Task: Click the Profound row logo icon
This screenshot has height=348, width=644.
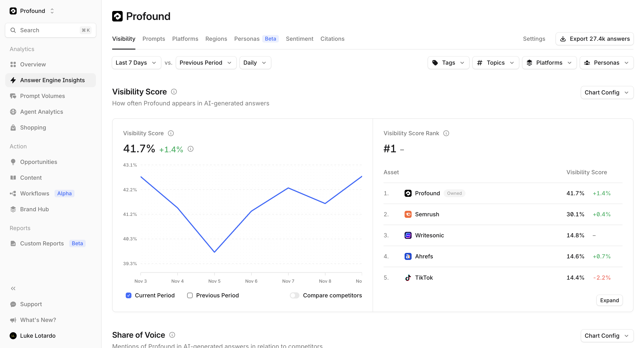Action: click(x=408, y=193)
